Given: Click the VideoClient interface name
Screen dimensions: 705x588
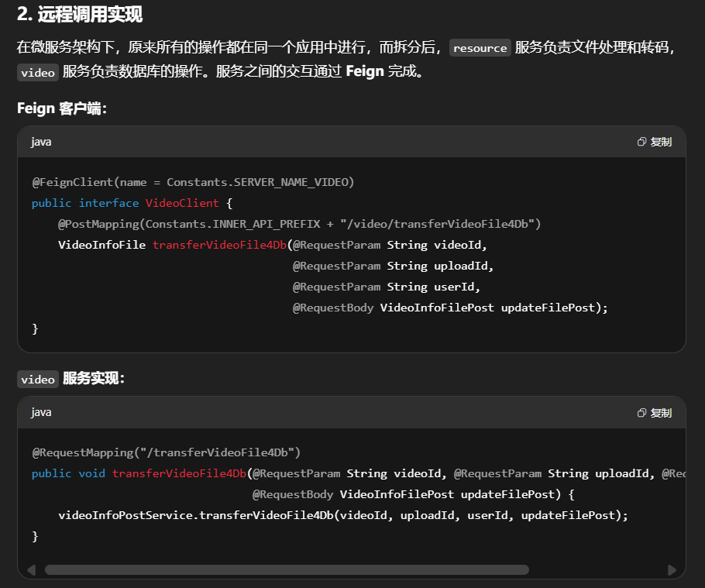Looking at the screenshot, I should (x=182, y=203).
